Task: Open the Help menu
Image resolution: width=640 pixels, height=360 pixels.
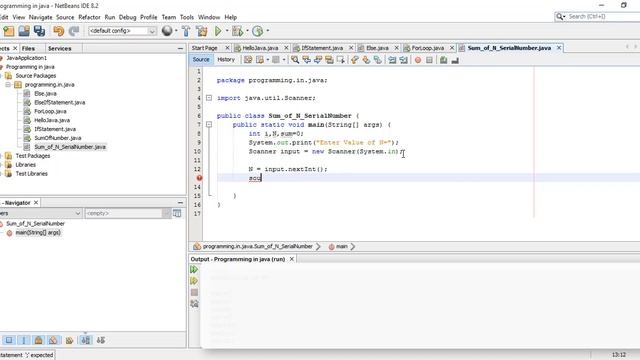Action: [231, 17]
